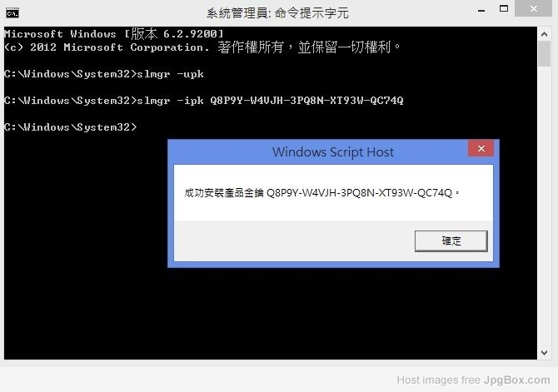Screen dimensions: 558x392
Task: Click the Microsoft Windows version line
Action: [x=114, y=34]
